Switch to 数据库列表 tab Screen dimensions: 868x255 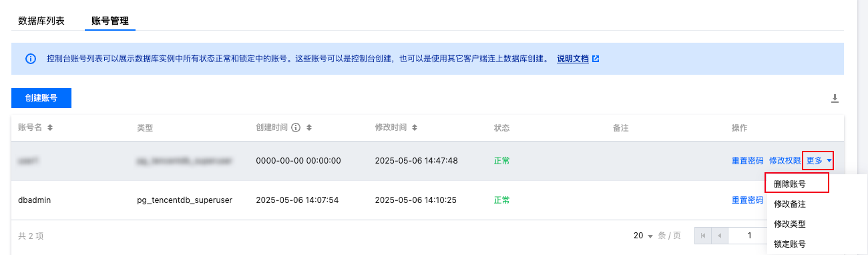point(41,20)
